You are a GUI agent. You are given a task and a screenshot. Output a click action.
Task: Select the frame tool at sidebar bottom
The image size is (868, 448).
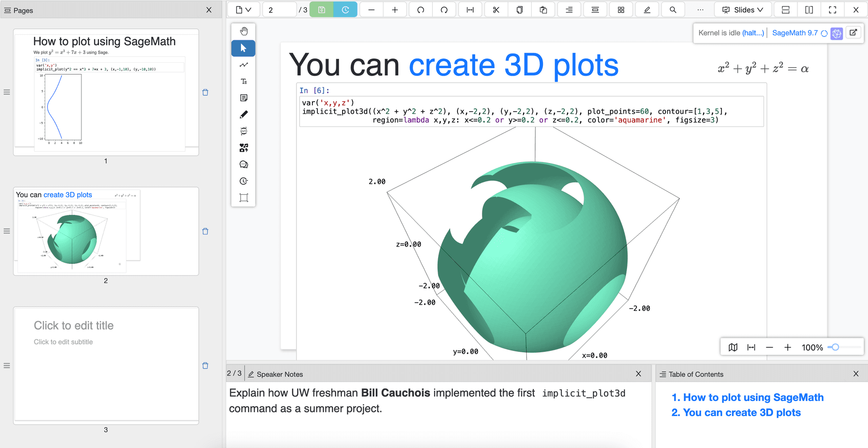pyautogui.click(x=244, y=197)
